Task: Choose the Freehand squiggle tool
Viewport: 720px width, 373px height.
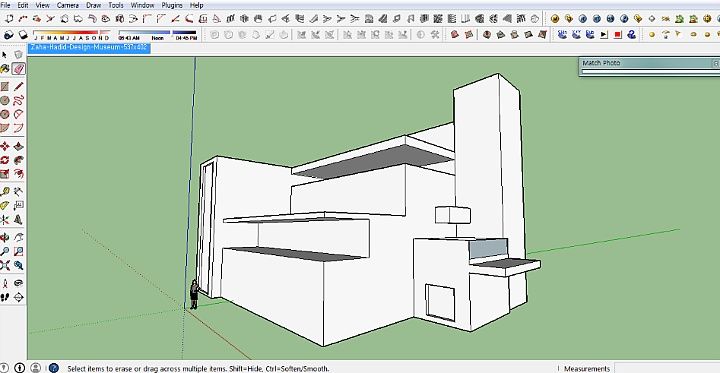Action: (x=18, y=100)
